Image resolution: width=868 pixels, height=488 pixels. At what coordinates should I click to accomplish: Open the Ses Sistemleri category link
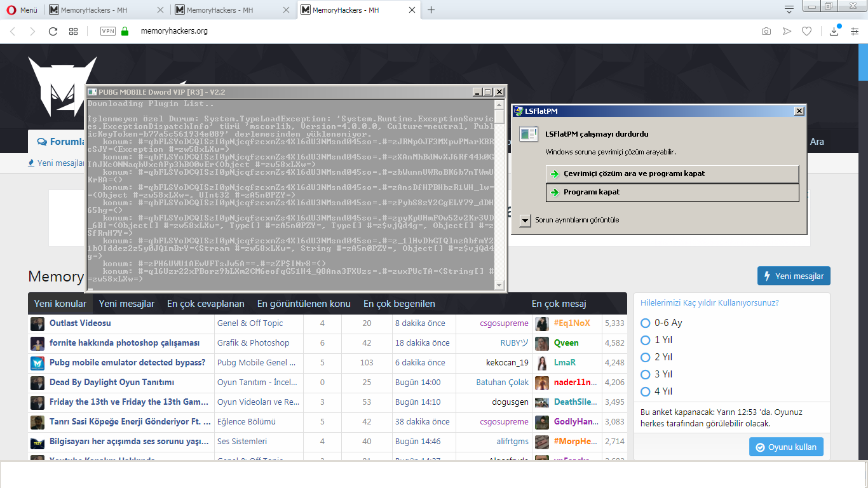pos(242,441)
